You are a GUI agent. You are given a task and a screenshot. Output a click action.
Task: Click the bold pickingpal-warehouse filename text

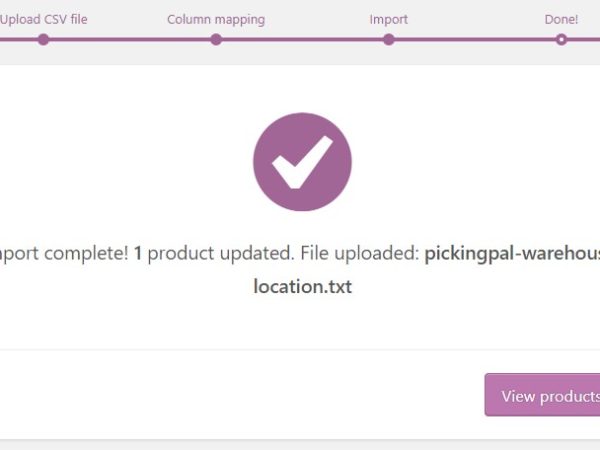(510, 254)
